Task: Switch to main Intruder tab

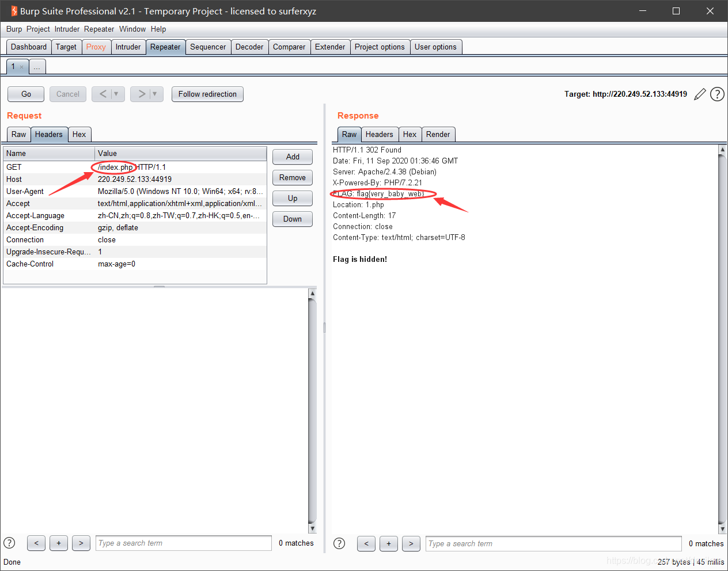Action: [x=128, y=47]
